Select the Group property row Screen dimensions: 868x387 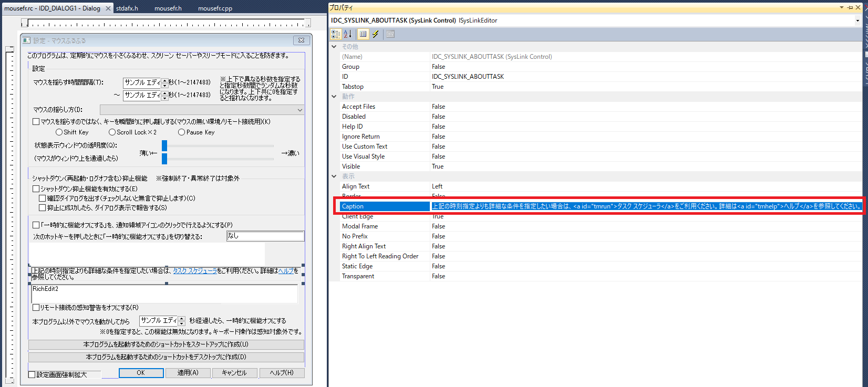[601, 67]
